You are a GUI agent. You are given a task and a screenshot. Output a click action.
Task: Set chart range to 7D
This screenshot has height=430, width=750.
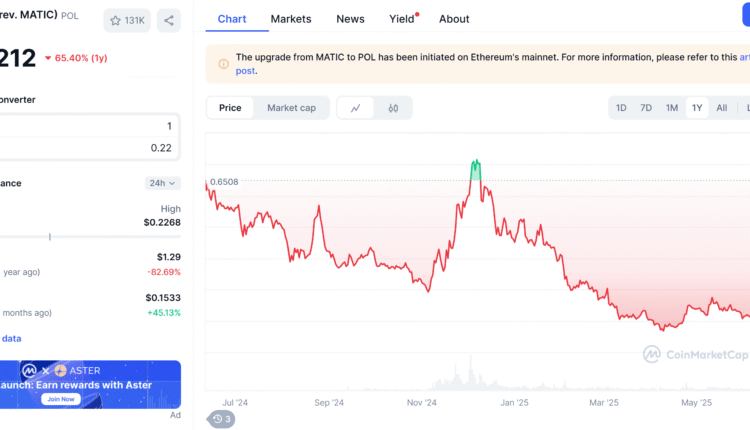point(646,108)
